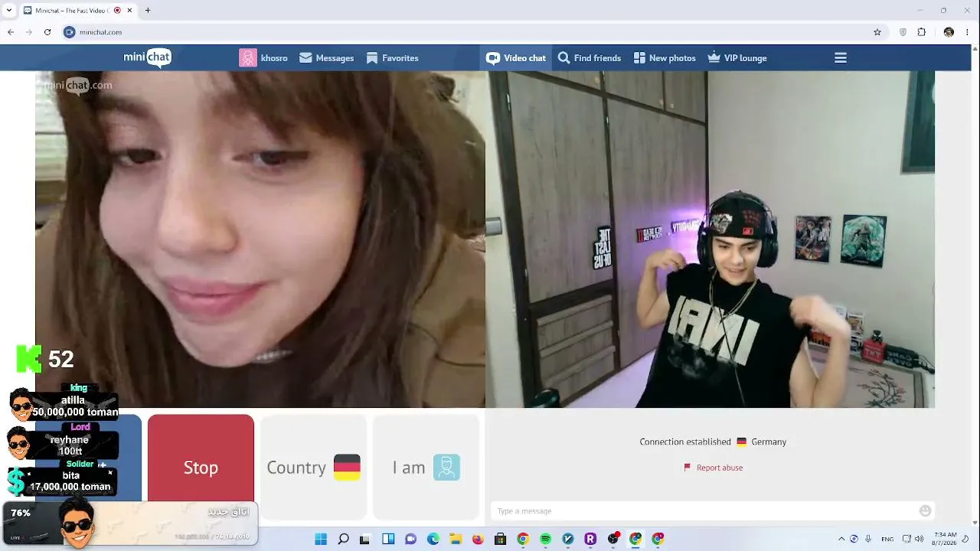Open the Chrome three-dot menu
Screen dimensions: 980x551
[968, 32]
